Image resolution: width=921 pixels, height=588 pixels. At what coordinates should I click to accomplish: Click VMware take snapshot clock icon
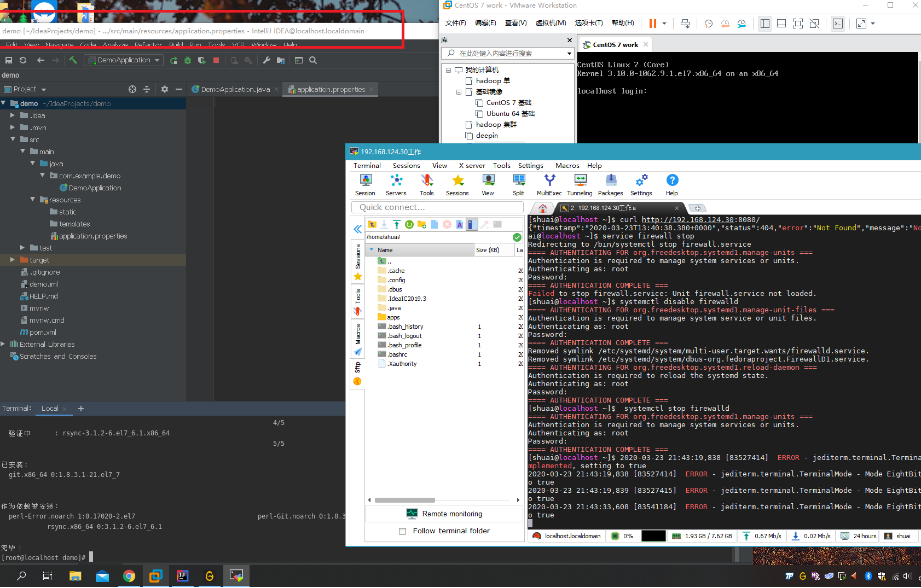[709, 24]
